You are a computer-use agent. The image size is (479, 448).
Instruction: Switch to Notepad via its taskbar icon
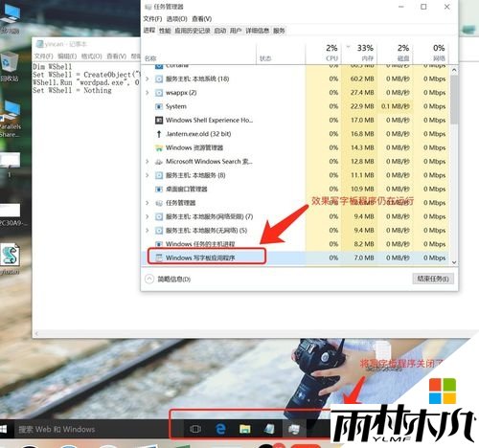[269, 429]
